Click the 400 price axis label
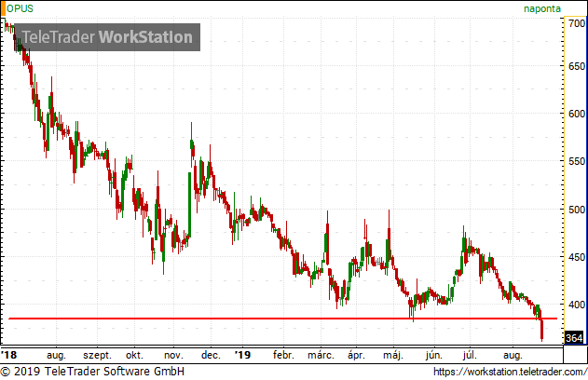This screenshot has height=380, width=588. [577, 305]
